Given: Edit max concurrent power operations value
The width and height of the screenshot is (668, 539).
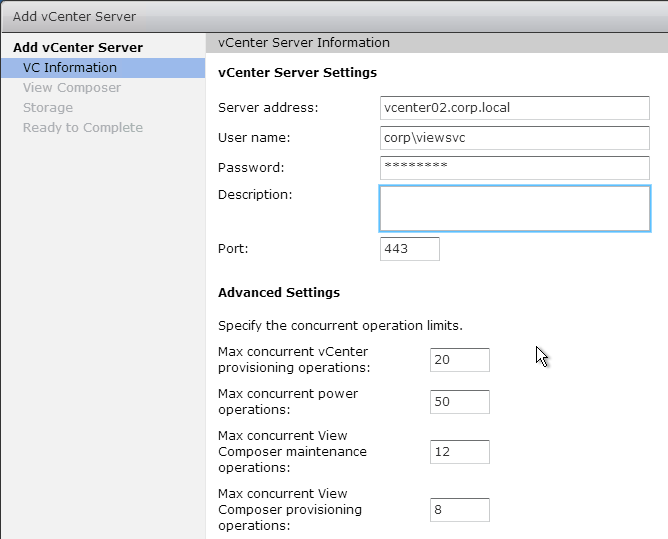Looking at the screenshot, I should pos(460,402).
